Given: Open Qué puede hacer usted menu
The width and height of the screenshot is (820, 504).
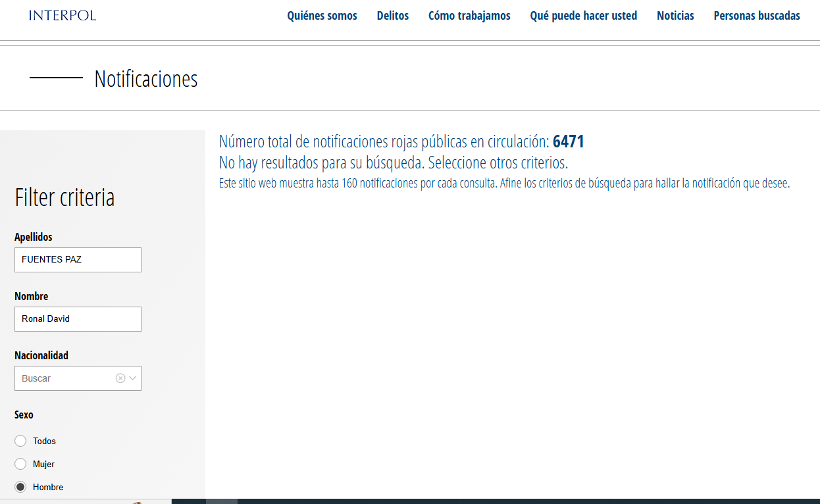Looking at the screenshot, I should (x=583, y=16).
